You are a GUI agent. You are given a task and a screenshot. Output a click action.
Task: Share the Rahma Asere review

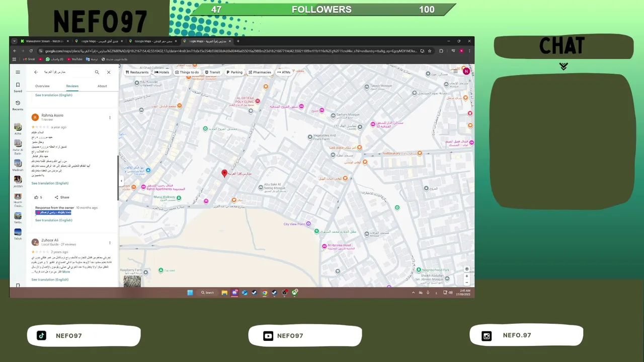coord(62,197)
